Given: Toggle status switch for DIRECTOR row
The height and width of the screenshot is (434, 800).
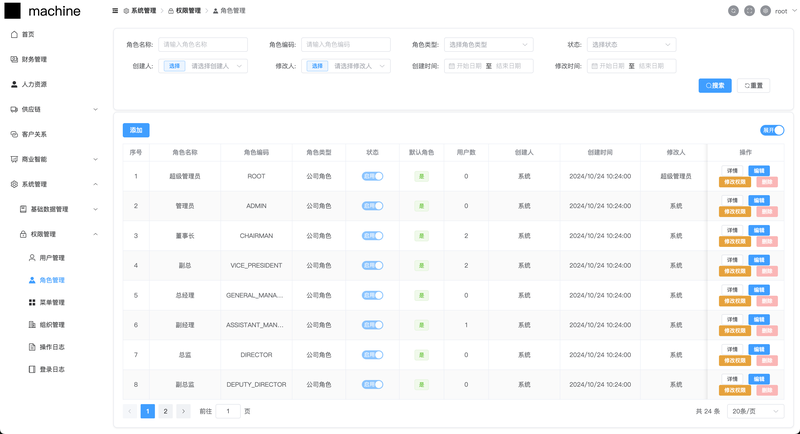Looking at the screenshot, I should [x=372, y=354].
